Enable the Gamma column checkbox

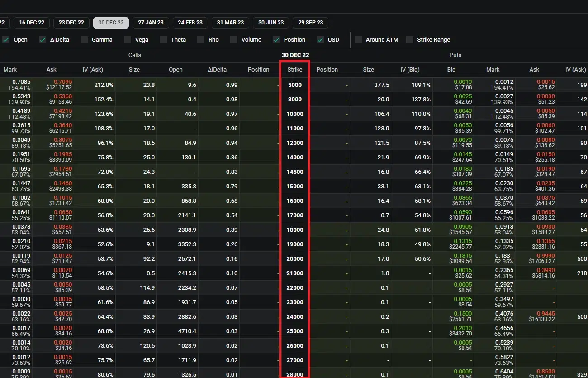pos(84,40)
